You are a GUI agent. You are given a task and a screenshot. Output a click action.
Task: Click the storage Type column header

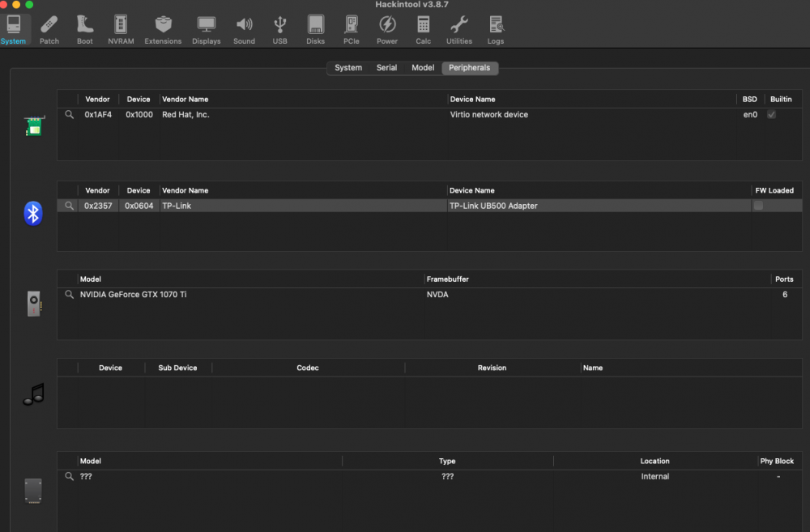click(447, 461)
